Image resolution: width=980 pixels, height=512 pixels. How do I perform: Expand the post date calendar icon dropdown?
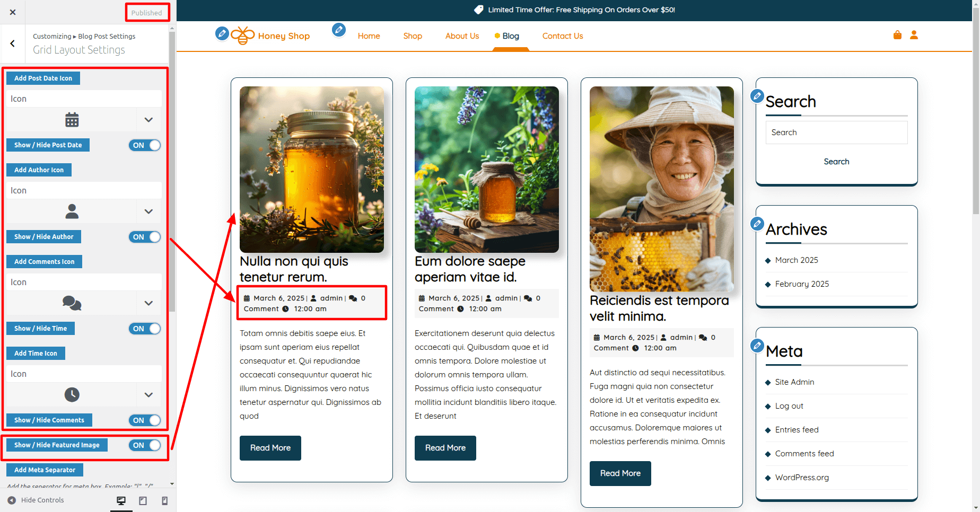148,120
